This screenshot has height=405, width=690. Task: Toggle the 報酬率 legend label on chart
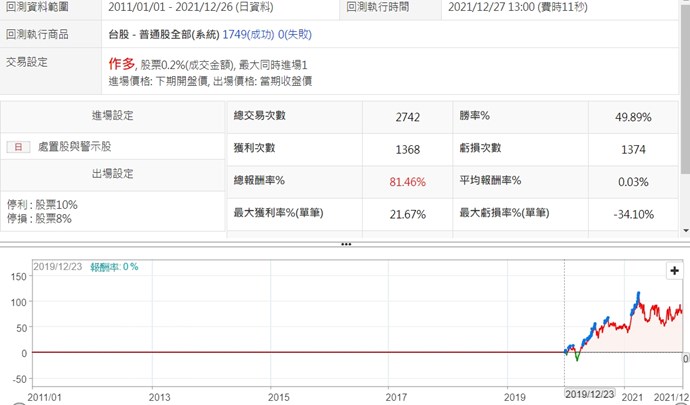114,267
